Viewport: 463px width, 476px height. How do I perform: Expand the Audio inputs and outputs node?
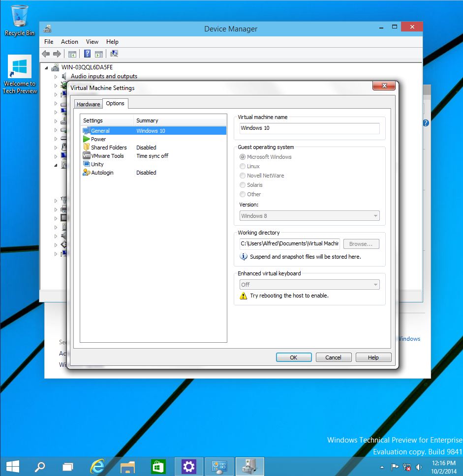[x=56, y=77]
